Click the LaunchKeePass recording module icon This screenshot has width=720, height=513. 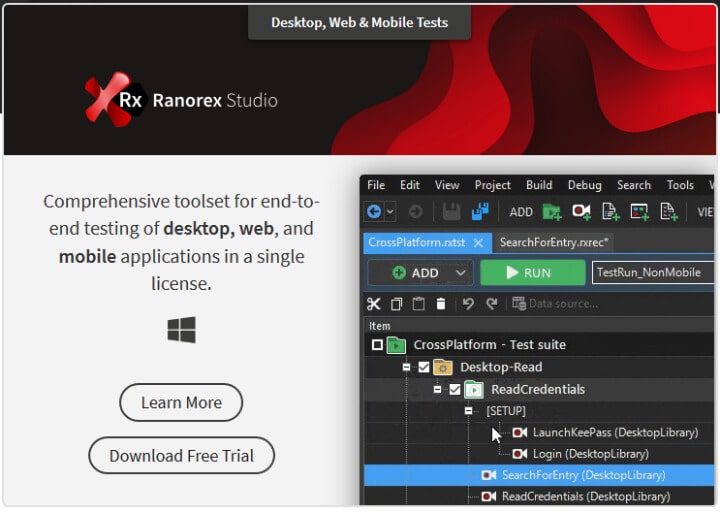pyautogui.click(x=520, y=432)
